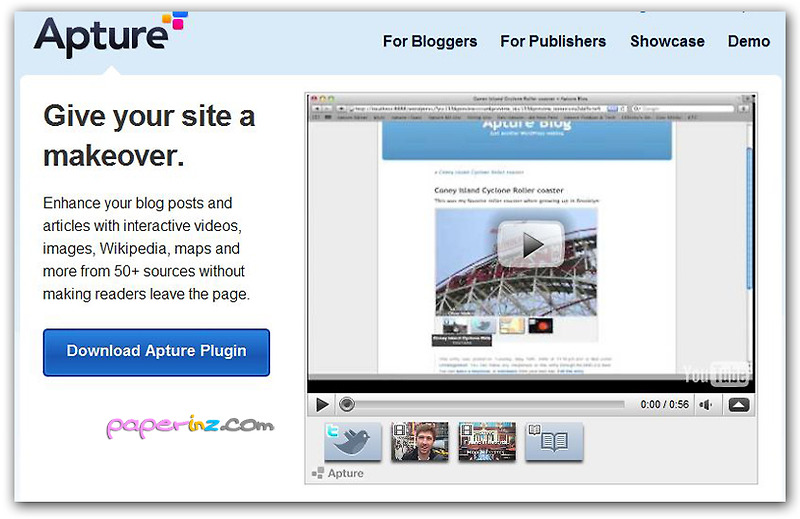This screenshot has height=519, width=800.
Task: Open the For Publishers menu item
Action: pos(553,41)
